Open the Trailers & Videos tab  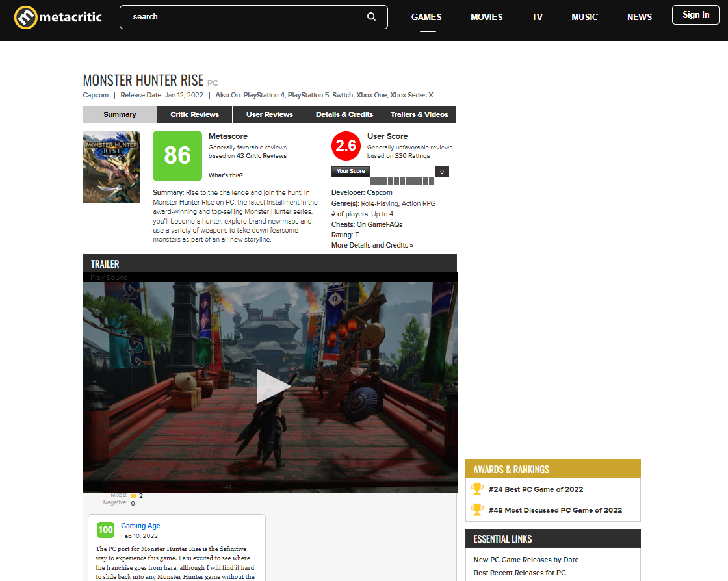click(419, 114)
